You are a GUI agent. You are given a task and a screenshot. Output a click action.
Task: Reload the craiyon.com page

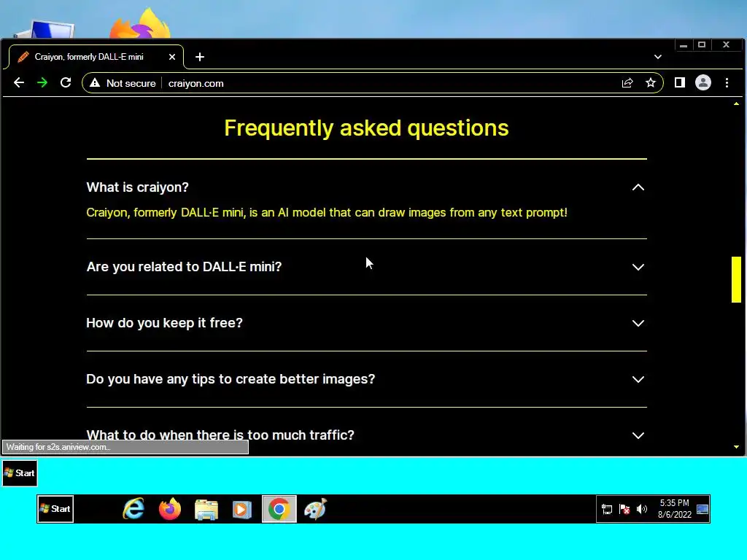click(x=66, y=83)
